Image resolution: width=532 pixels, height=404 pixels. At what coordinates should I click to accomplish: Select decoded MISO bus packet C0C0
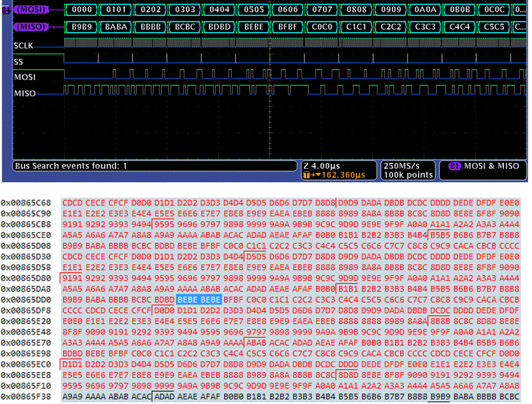tap(322, 26)
